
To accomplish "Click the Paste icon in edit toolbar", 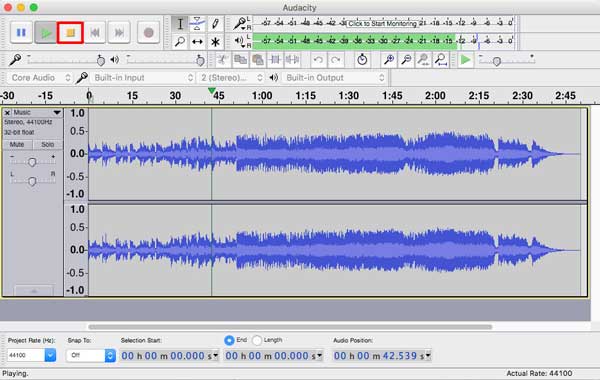I will [x=258, y=60].
